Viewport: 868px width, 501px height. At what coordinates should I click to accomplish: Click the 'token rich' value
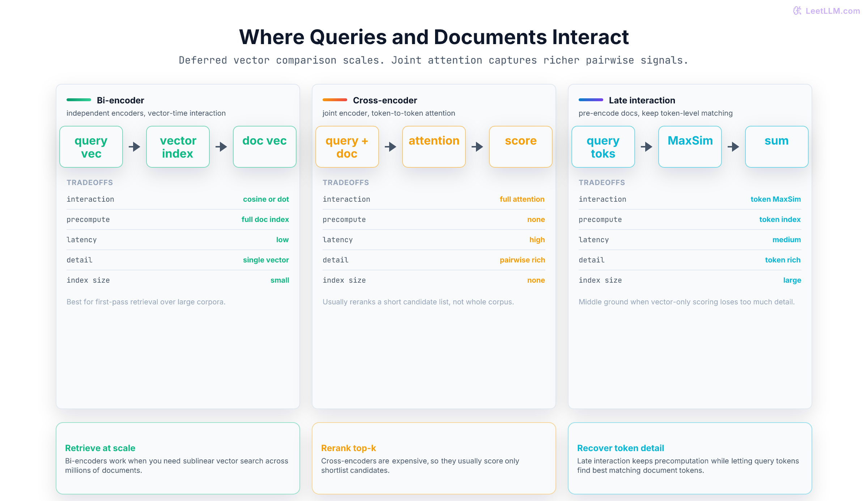[x=783, y=260]
